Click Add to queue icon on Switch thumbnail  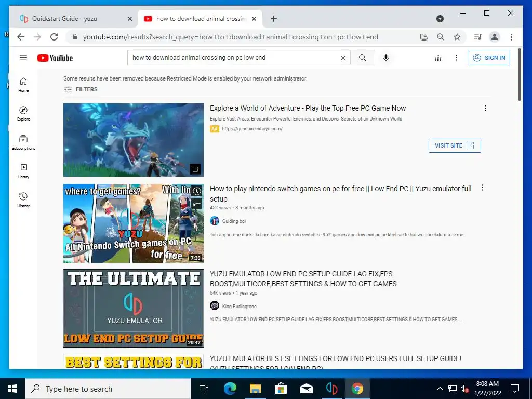pos(197,204)
